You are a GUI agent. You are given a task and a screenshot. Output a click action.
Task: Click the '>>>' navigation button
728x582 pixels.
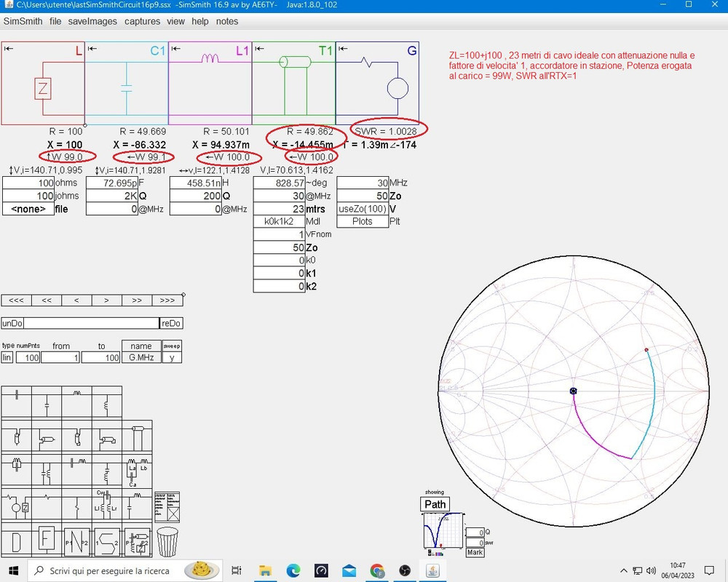[167, 300]
